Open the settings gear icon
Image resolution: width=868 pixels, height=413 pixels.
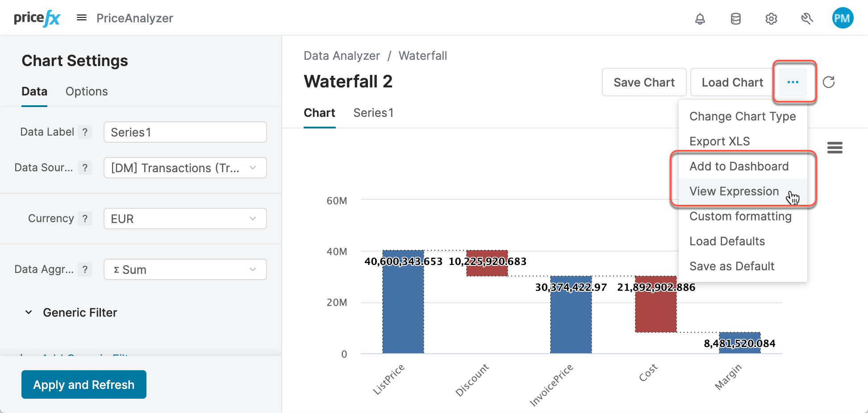(771, 19)
